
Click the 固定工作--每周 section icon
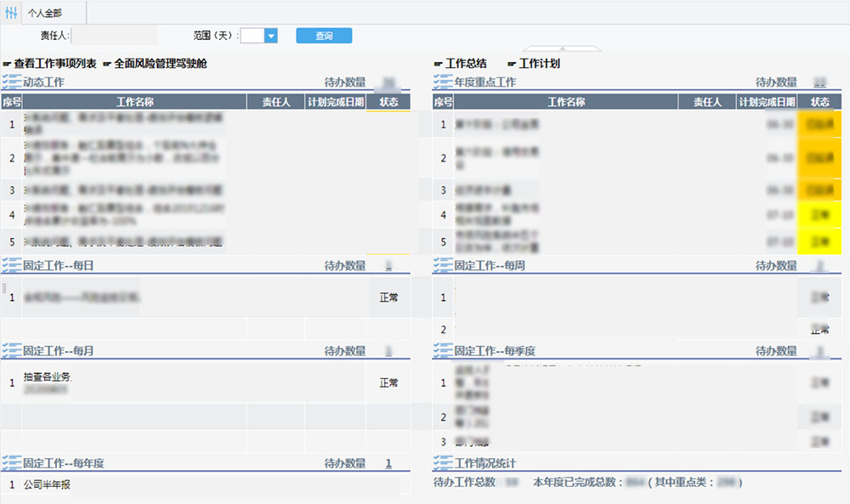(443, 266)
